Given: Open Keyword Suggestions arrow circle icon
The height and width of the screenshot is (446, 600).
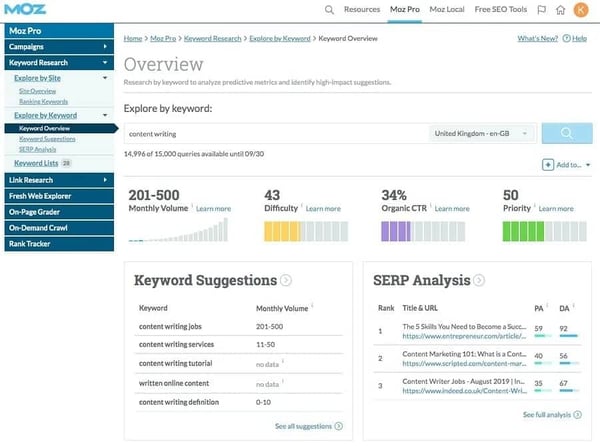Looking at the screenshot, I should (286, 280).
